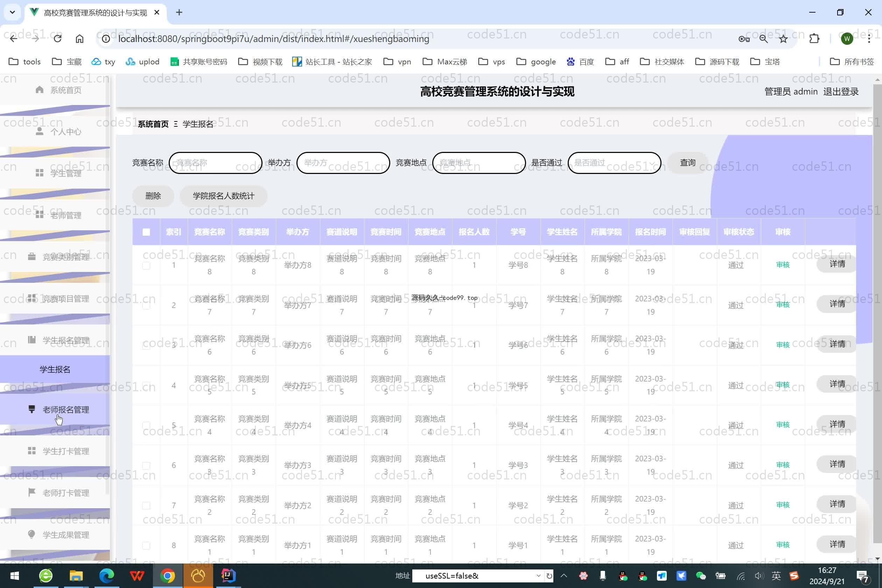882x588 pixels.
Task: Open the Windows Start menu
Action: [x=15, y=576]
